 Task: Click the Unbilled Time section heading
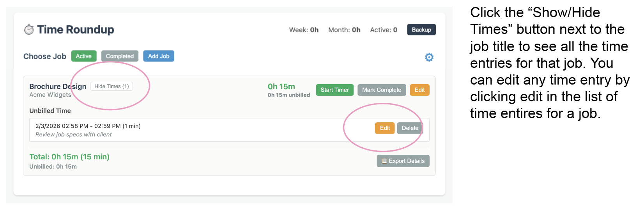tap(50, 111)
